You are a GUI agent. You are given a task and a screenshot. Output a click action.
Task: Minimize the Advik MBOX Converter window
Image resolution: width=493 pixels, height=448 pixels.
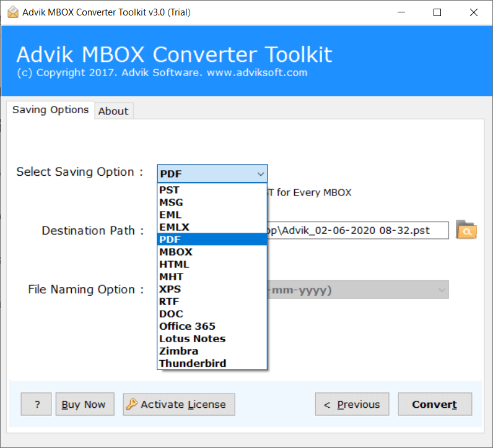coord(401,12)
